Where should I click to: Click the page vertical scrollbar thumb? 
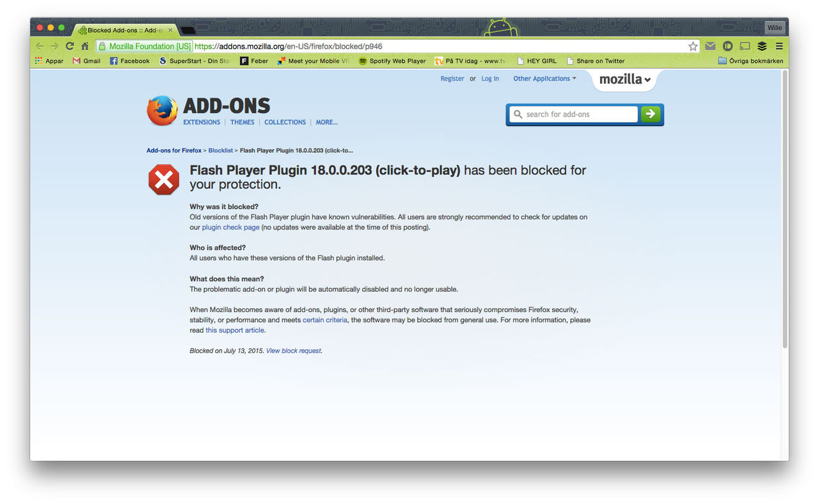(784, 209)
